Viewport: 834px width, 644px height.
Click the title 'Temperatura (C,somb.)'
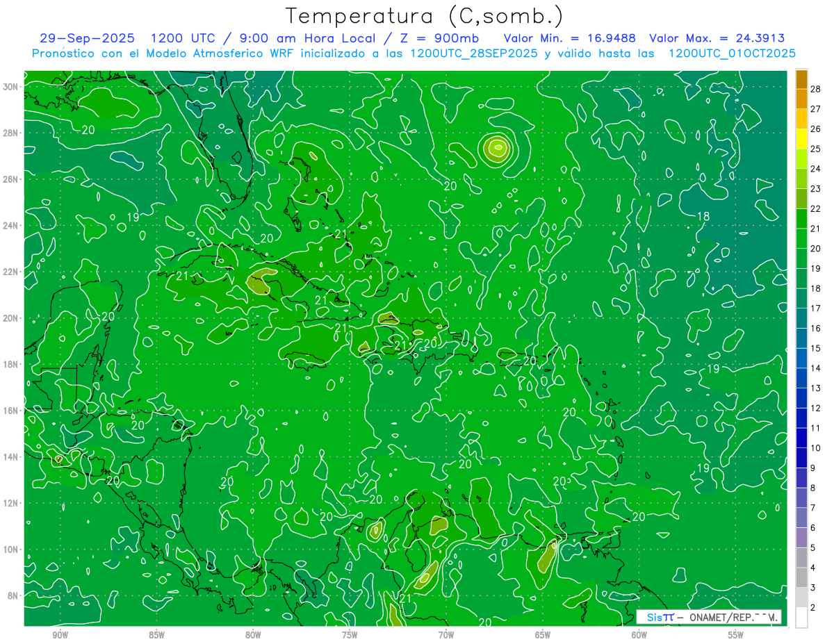(x=425, y=17)
